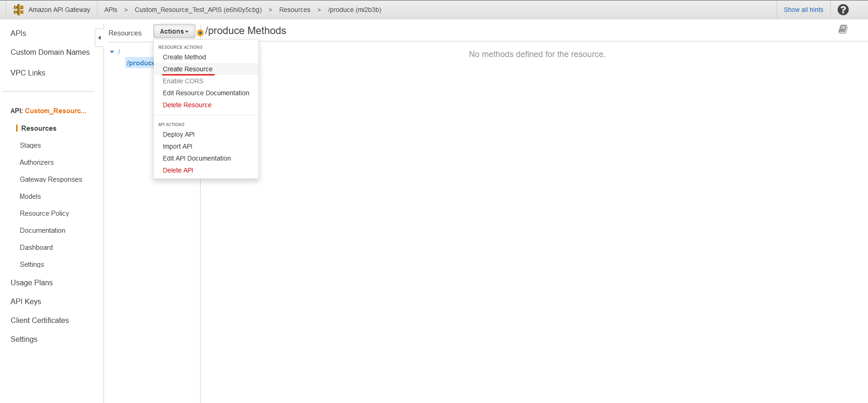The image size is (868, 403).
Task: Open the API Dashboard
Action: (36, 248)
